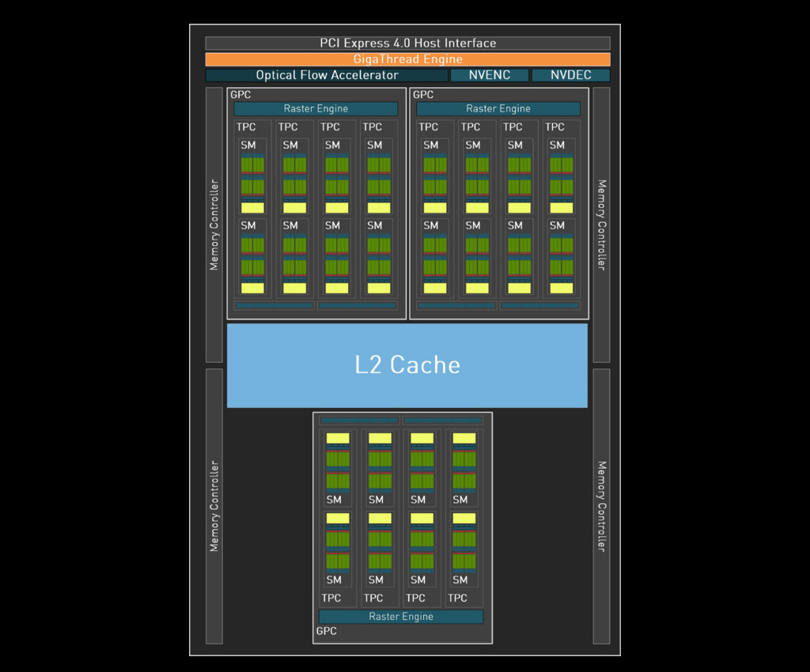The image size is (810, 672).
Task: Click the blue L2 Cache block
Action: click(407, 365)
